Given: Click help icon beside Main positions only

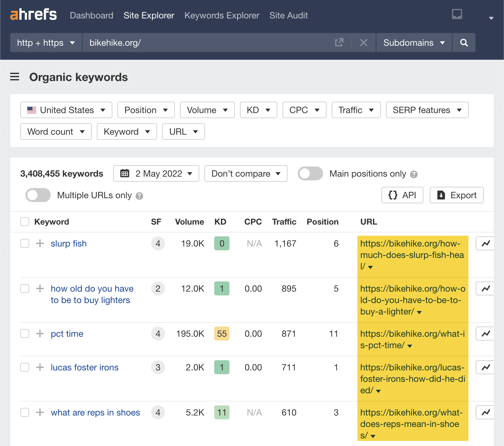Looking at the screenshot, I should click(x=414, y=174).
